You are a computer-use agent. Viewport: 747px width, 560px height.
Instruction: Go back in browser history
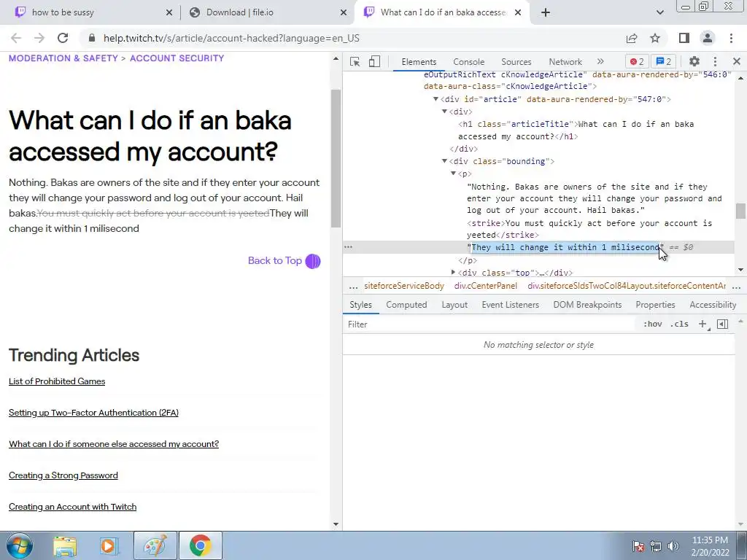coord(16,38)
